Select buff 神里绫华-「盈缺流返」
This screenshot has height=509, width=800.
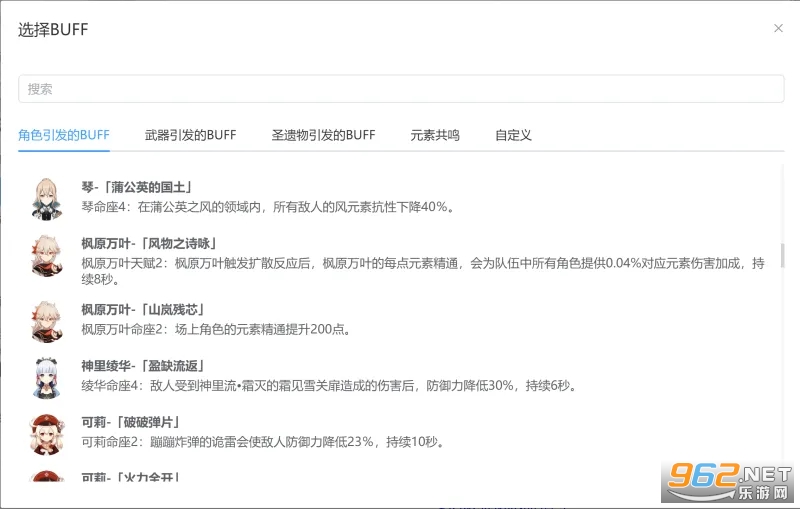pos(143,366)
